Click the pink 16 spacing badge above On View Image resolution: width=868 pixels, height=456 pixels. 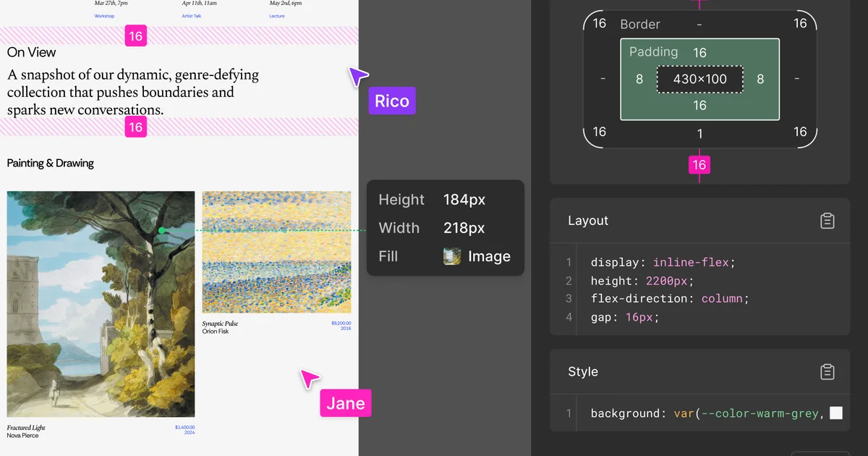click(x=135, y=35)
